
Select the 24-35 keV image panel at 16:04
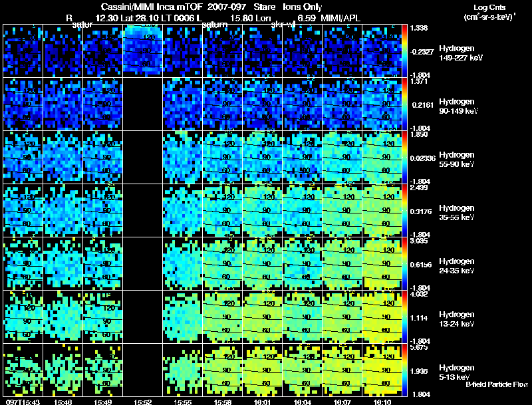tap(303, 264)
